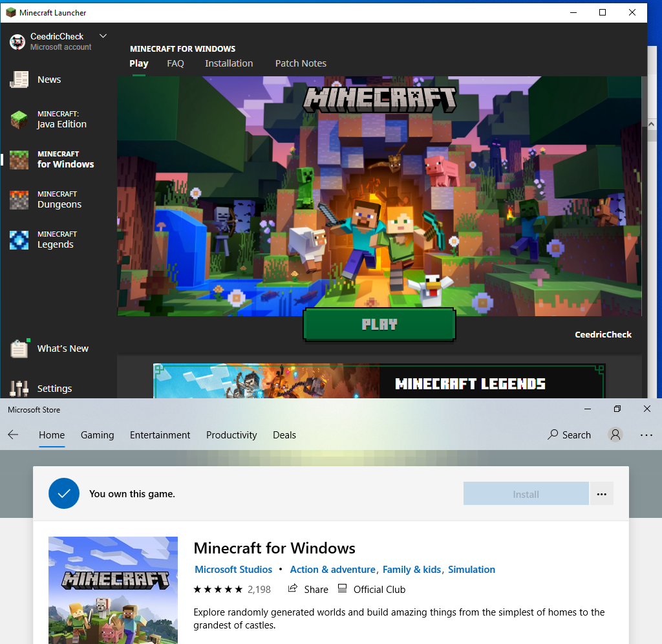Switch to the Patch Notes tab
The height and width of the screenshot is (644, 662).
[301, 63]
